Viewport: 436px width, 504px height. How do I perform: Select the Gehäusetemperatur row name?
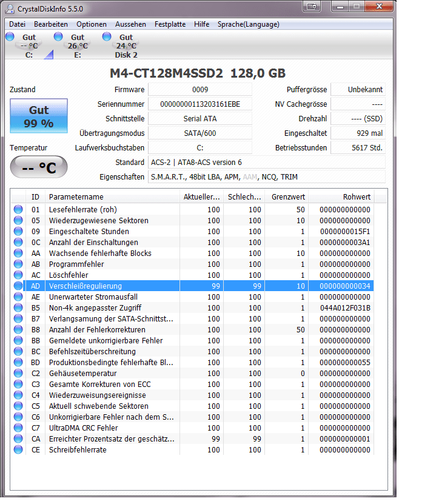(x=83, y=374)
